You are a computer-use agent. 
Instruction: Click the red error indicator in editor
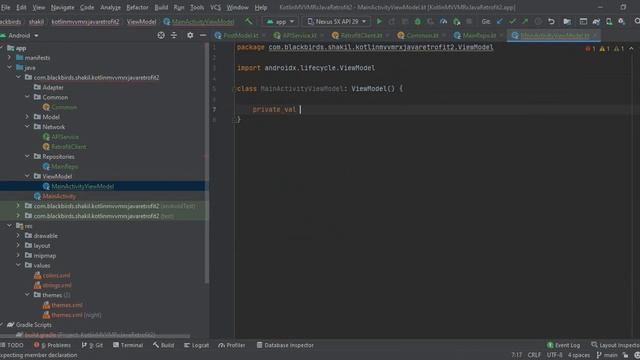(x=590, y=49)
